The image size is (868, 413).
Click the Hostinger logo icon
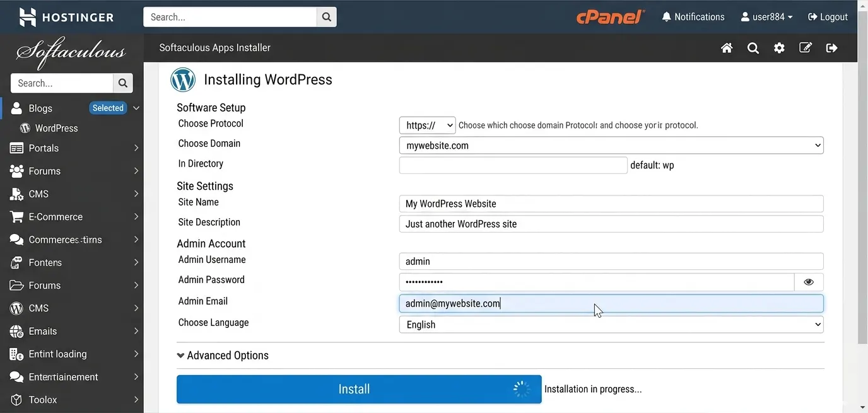[x=27, y=17]
